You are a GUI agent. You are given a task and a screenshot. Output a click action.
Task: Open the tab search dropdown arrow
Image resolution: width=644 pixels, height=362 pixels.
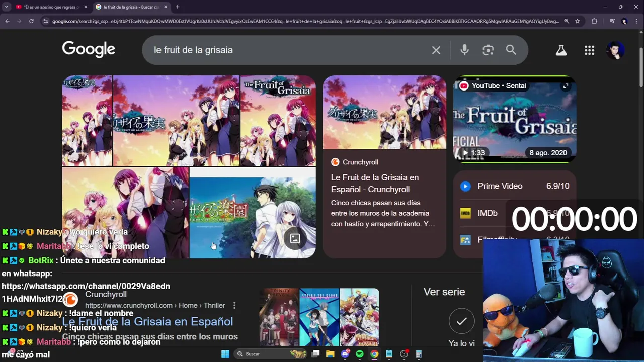pos(7,7)
